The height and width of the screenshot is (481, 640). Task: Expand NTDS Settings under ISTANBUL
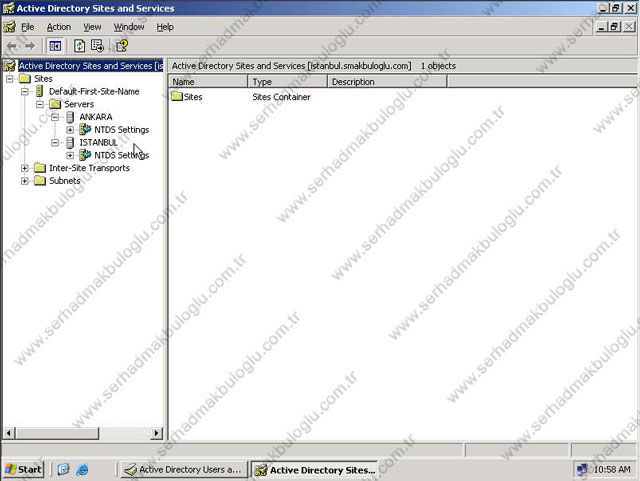point(70,155)
